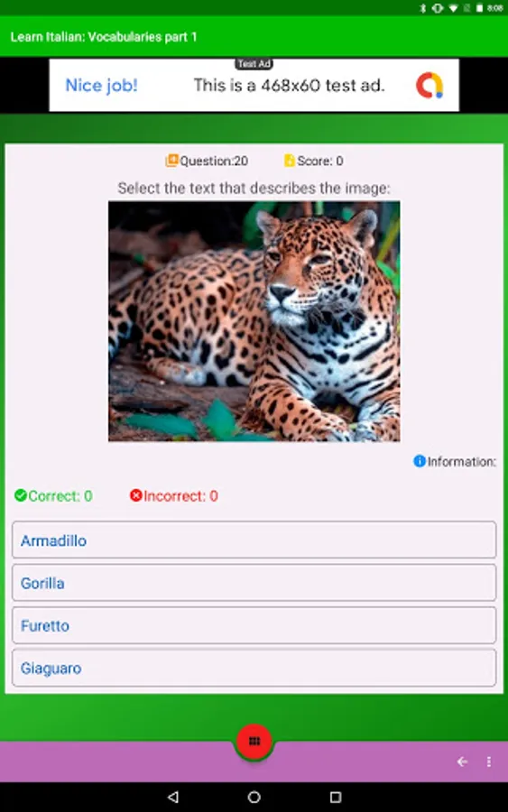Pick the Furetto answer option

coord(254,625)
